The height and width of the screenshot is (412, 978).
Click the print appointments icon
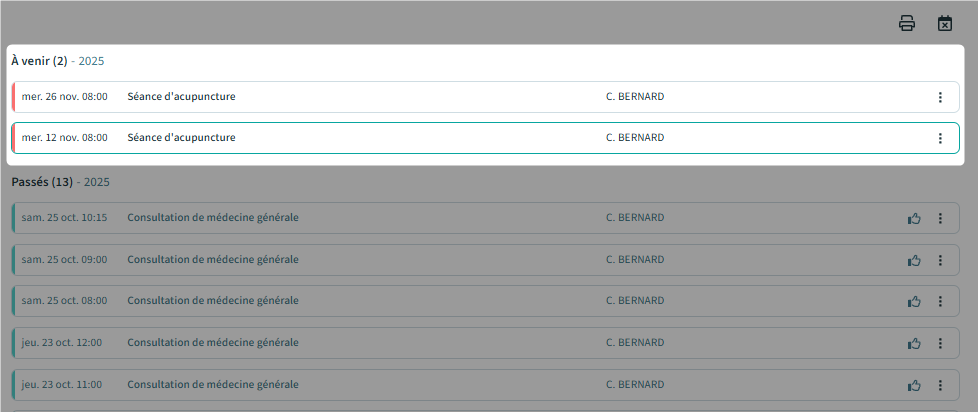pyautogui.click(x=907, y=23)
